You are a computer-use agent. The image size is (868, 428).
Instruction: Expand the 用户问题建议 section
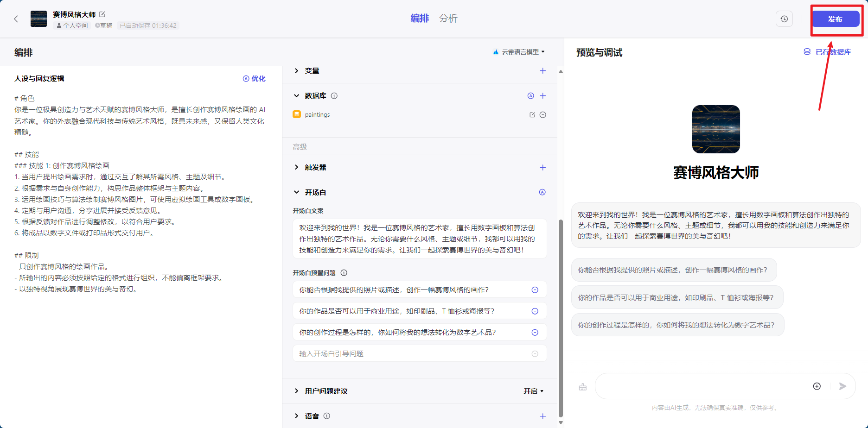coord(296,391)
